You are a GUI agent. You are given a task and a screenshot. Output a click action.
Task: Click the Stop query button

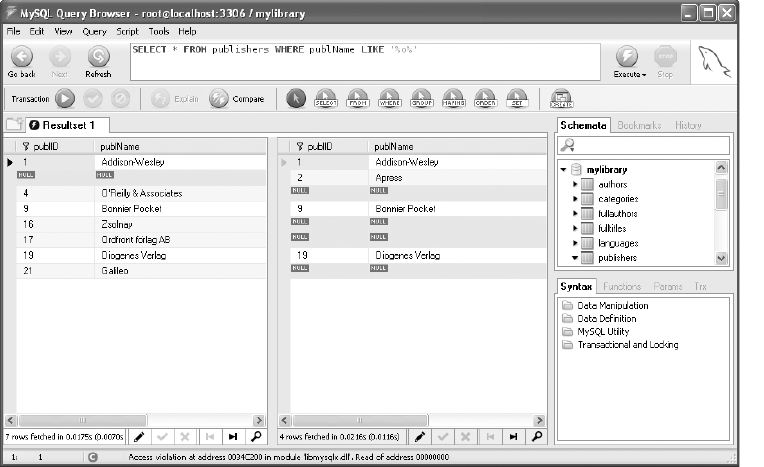[x=665, y=61]
